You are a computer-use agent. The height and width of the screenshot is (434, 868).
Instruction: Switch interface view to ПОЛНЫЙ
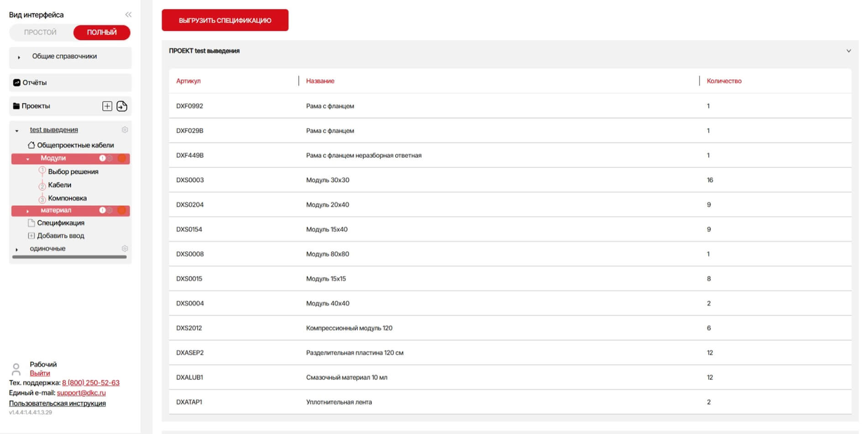[102, 32]
